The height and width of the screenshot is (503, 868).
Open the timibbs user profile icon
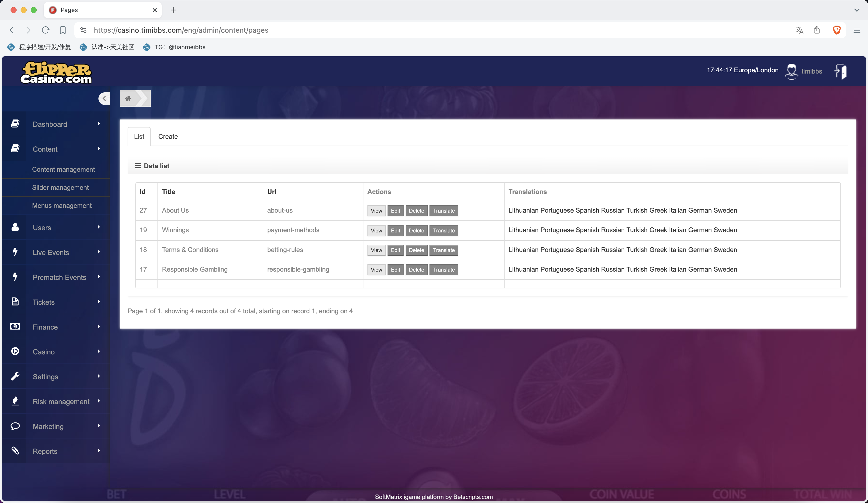[x=791, y=71]
